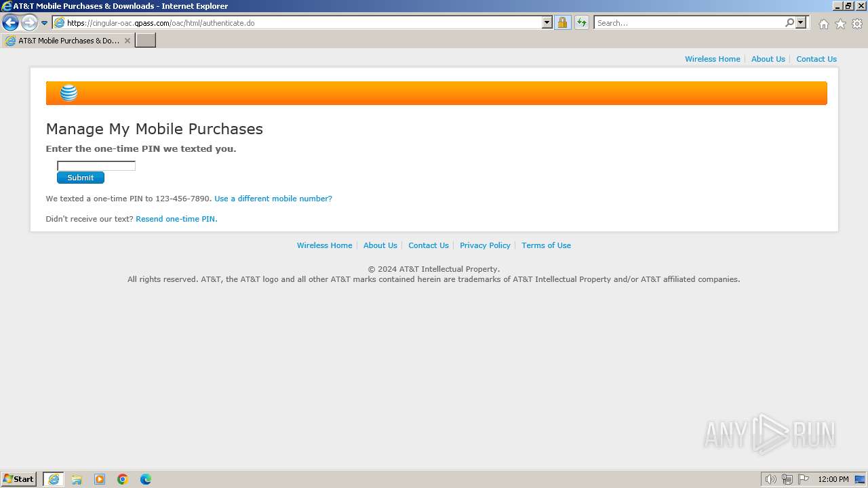Click the AT&T globe logo
The width and height of the screenshot is (868, 488).
click(x=68, y=93)
